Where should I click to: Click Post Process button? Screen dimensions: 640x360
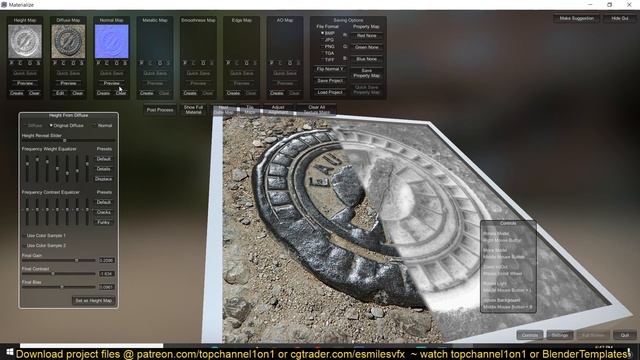click(160, 110)
